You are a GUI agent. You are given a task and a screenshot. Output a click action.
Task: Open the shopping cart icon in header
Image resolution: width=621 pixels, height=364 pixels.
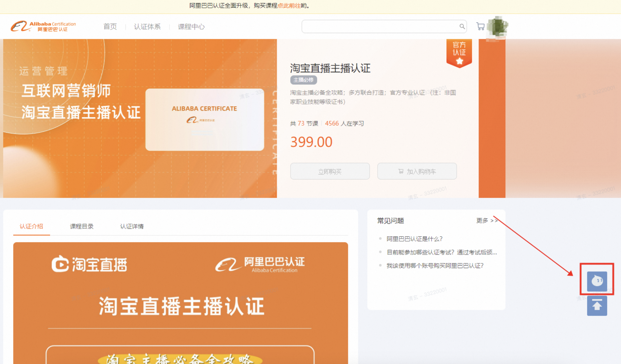480,26
